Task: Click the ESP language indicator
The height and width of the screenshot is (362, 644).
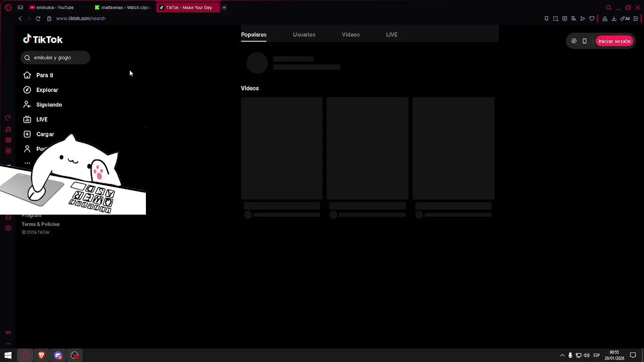Action: coord(596,355)
